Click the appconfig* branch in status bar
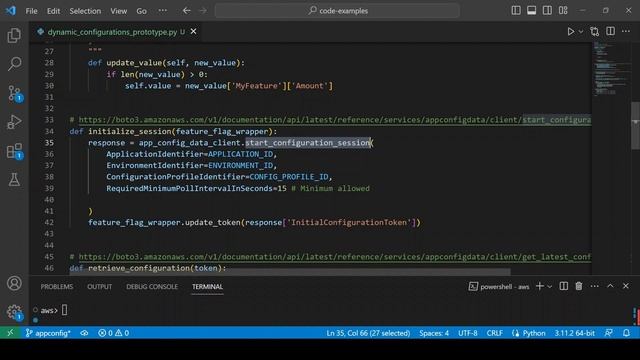 tap(48, 333)
